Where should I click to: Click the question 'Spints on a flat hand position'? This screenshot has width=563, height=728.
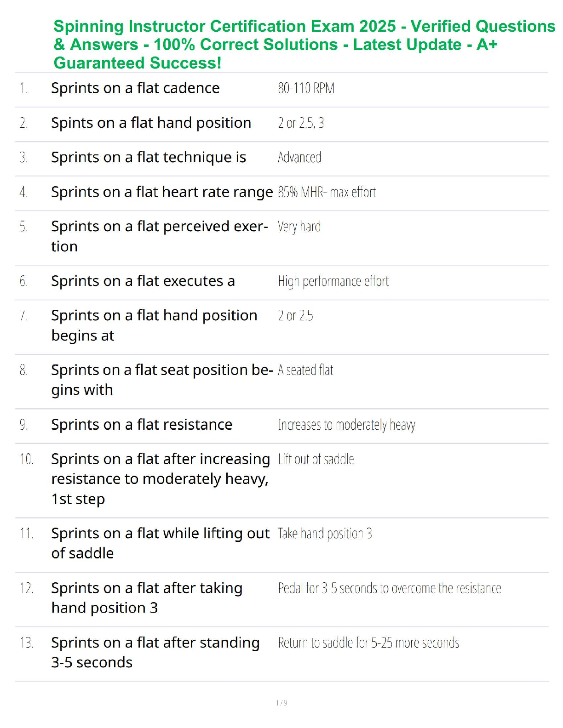(151, 123)
